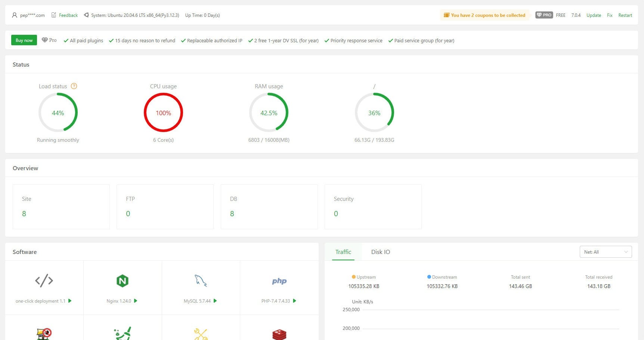The height and width of the screenshot is (340, 644).
Task: Click the Load status help question mark
Action: (74, 86)
